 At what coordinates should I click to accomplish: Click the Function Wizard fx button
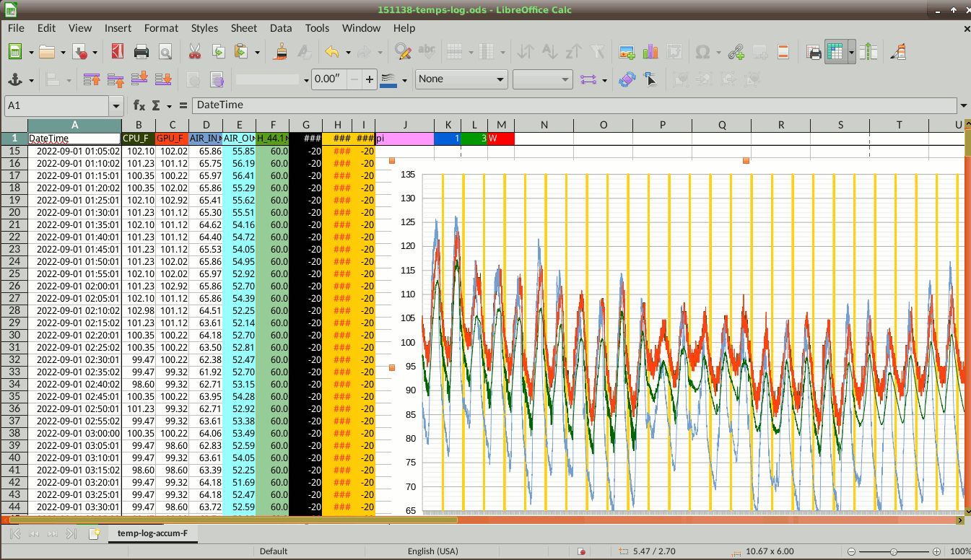(139, 105)
